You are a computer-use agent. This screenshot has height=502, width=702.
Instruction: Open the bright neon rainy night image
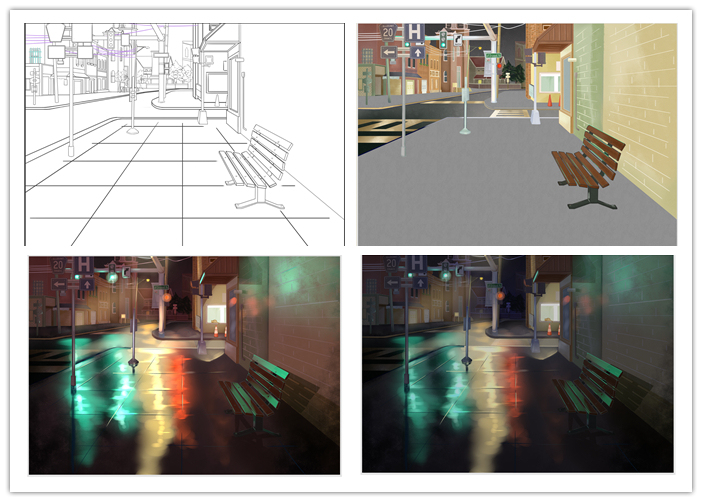pyautogui.click(x=184, y=365)
